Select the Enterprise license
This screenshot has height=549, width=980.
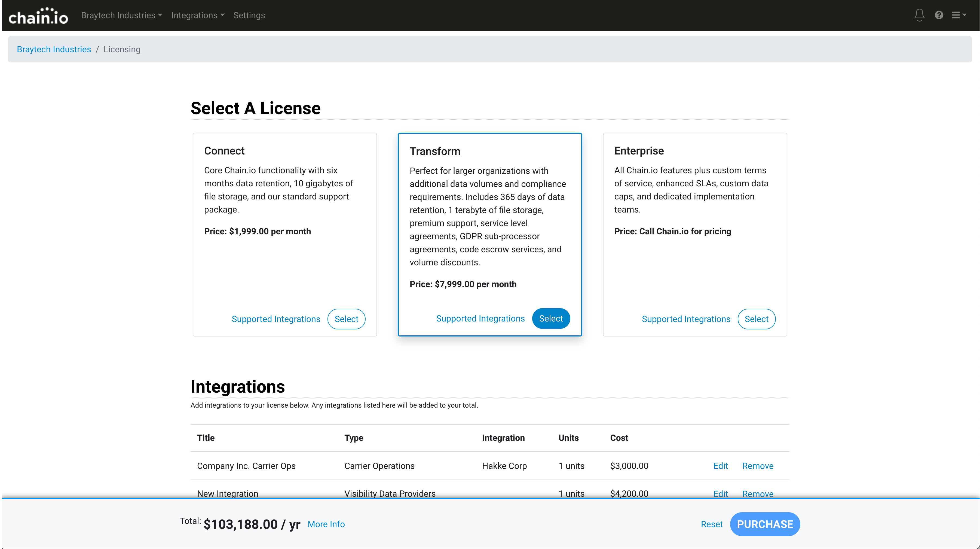756,319
